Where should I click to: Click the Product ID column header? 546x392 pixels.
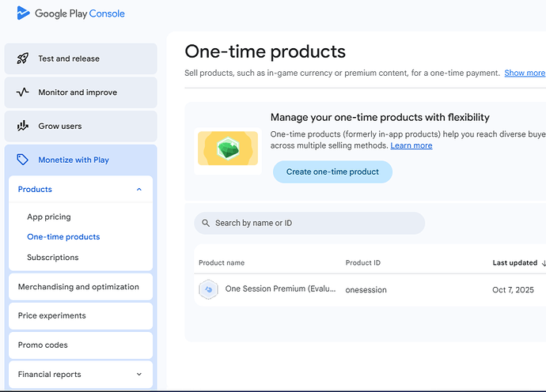coord(363,262)
